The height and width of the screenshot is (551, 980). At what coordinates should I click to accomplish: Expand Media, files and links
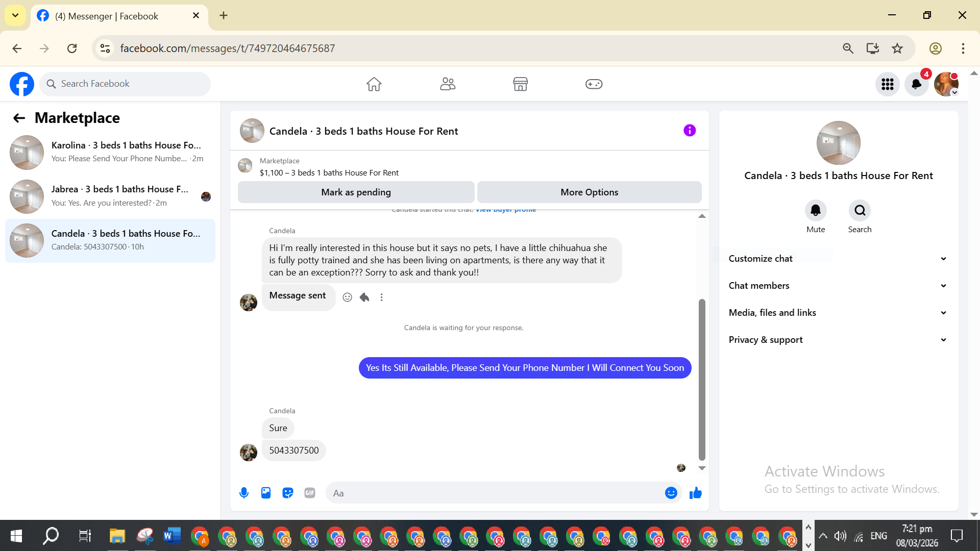tap(838, 313)
